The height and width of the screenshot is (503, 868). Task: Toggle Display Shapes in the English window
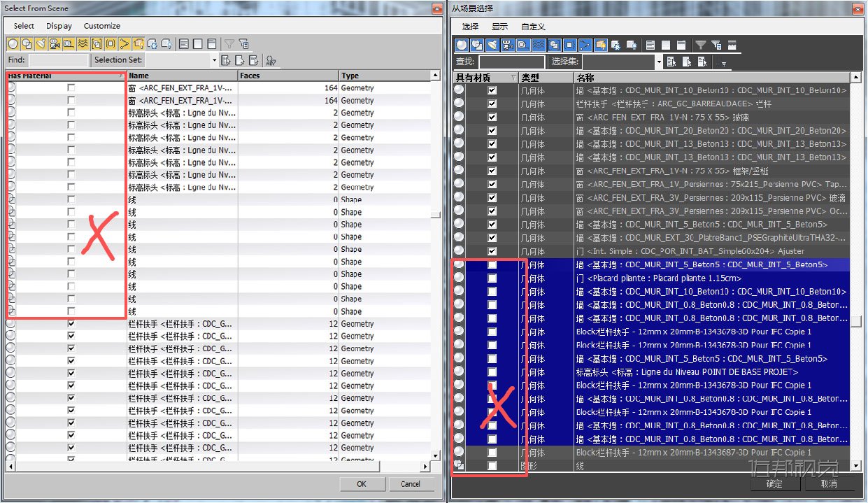(27, 44)
